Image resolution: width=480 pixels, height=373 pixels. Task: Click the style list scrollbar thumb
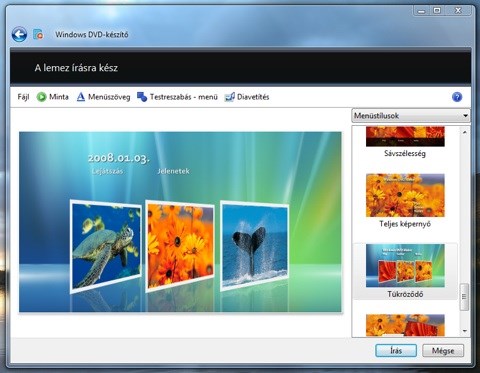click(465, 297)
